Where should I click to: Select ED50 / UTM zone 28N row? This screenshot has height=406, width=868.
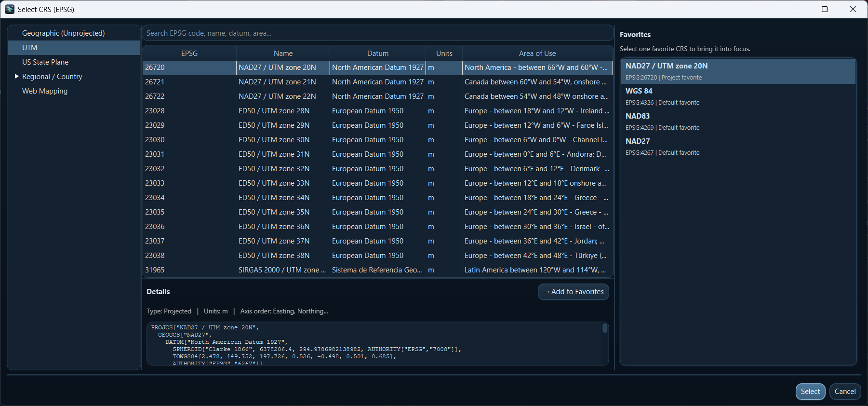pyautogui.click(x=378, y=111)
